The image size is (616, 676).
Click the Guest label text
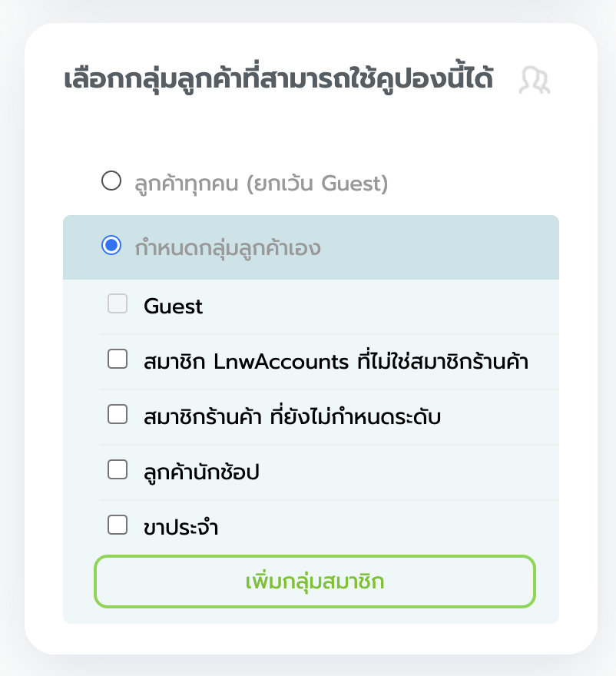click(174, 307)
